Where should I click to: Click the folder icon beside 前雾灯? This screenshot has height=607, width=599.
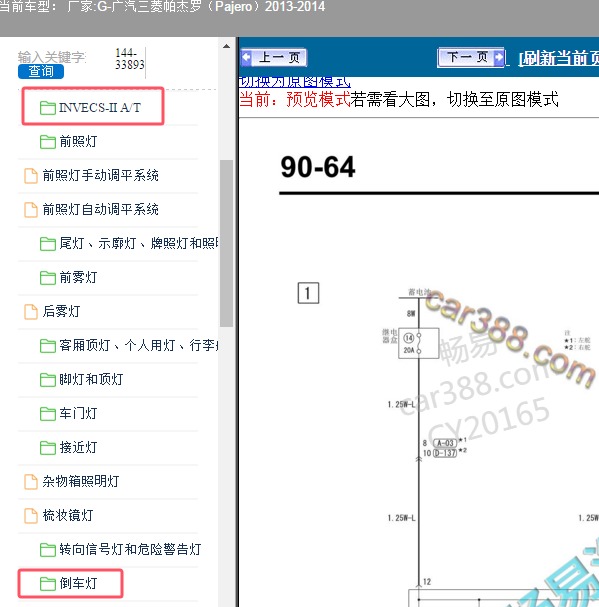click(x=48, y=278)
